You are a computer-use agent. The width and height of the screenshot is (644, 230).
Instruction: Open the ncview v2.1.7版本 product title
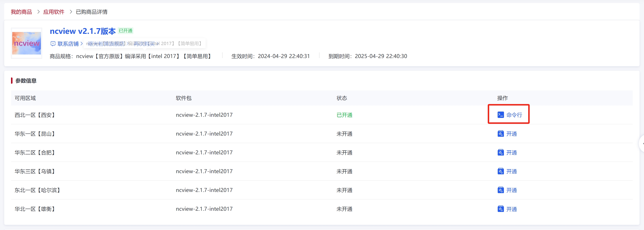(83, 31)
